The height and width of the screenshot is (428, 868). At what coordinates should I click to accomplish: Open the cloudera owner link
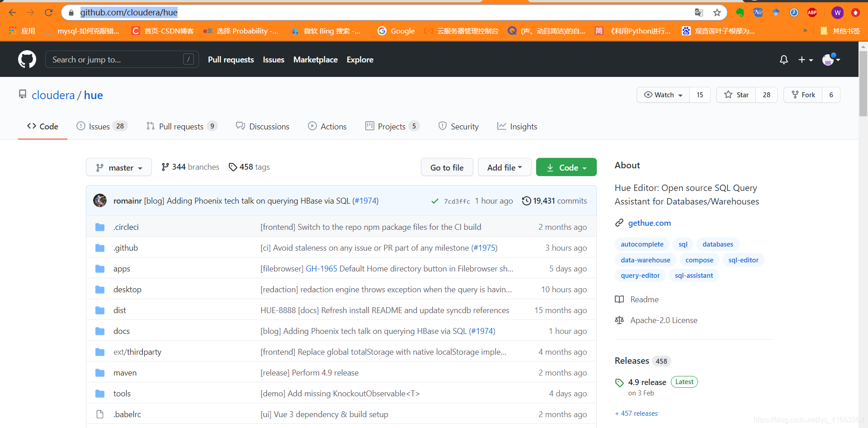click(x=53, y=95)
